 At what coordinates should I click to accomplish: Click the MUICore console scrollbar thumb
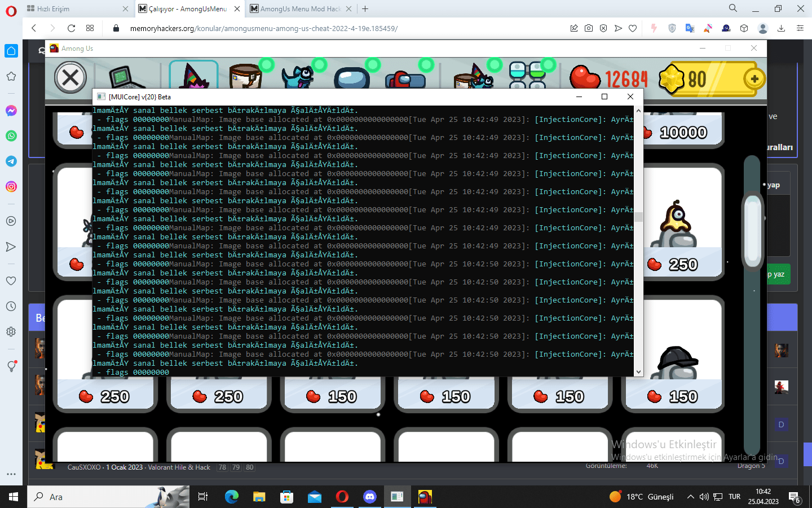[x=638, y=217]
